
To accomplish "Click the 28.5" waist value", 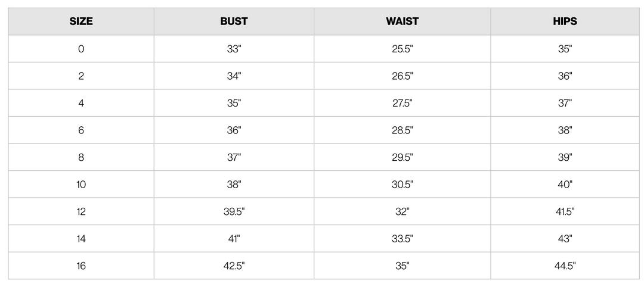I will click(402, 130).
